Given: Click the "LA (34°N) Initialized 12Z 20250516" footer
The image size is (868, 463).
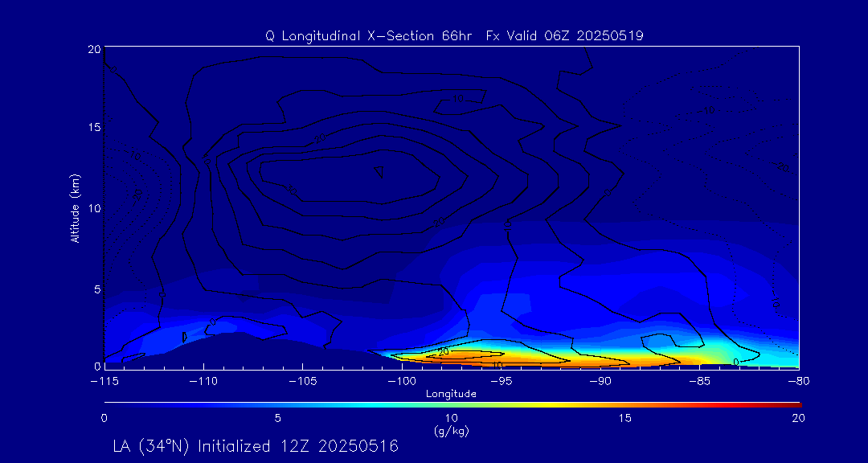Looking at the screenshot, I should pos(256,446).
